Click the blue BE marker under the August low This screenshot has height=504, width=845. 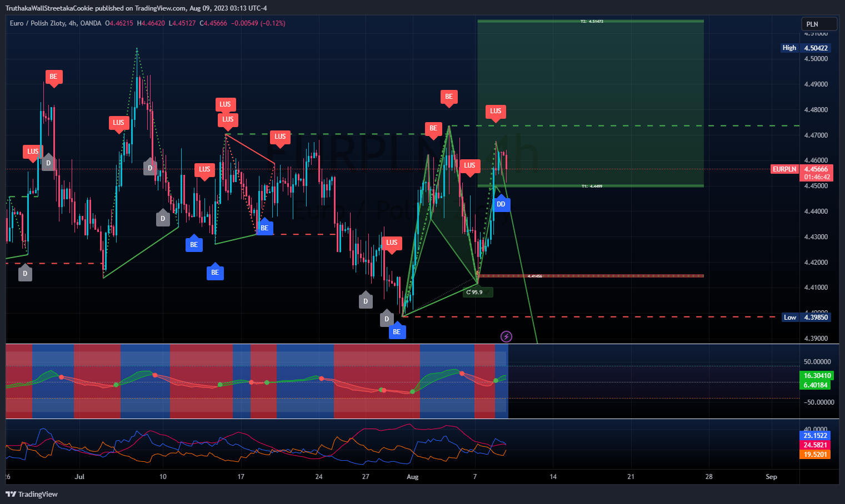coord(397,331)
